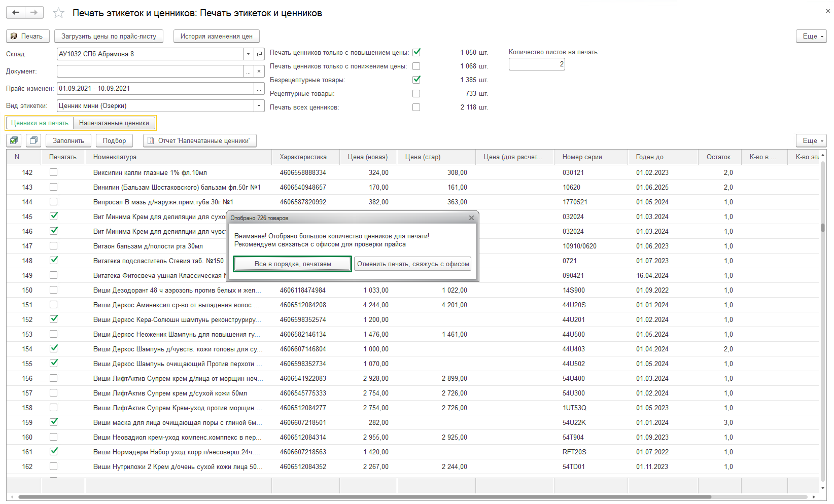This screenshot has width=834, height=504.
Task: Open the Вид этикетки dropdown
Action: [x=259, y=106]
